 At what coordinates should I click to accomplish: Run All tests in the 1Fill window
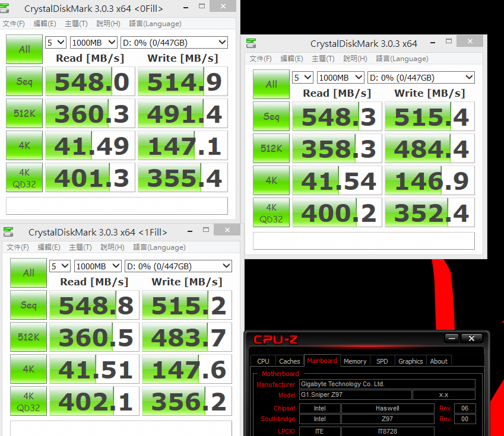[x=28, y=273]
